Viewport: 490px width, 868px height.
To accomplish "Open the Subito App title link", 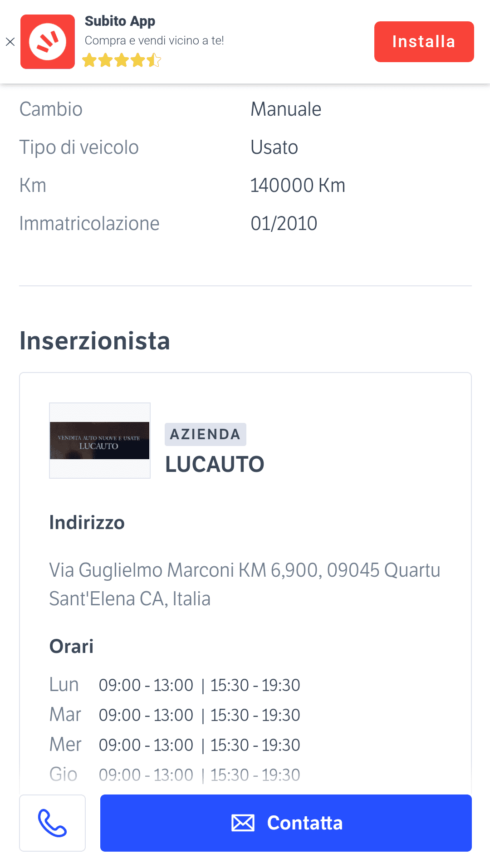I will point(120,21).
